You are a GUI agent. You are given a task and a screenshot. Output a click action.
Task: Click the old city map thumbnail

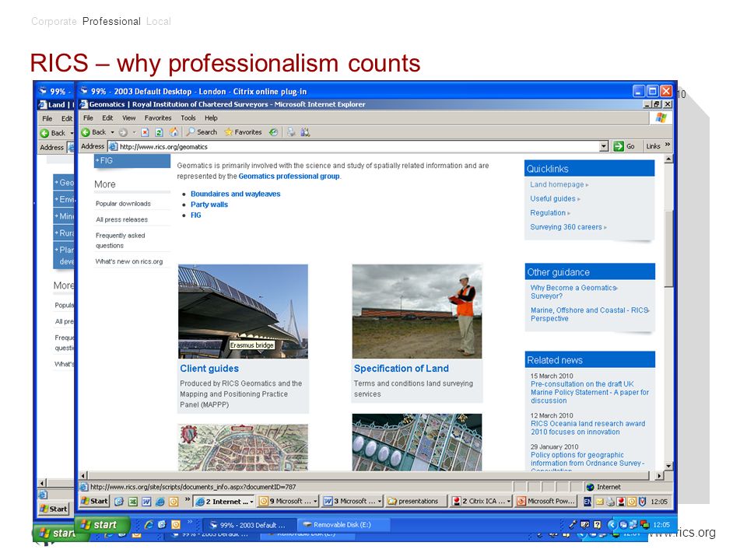coord(243,448)
